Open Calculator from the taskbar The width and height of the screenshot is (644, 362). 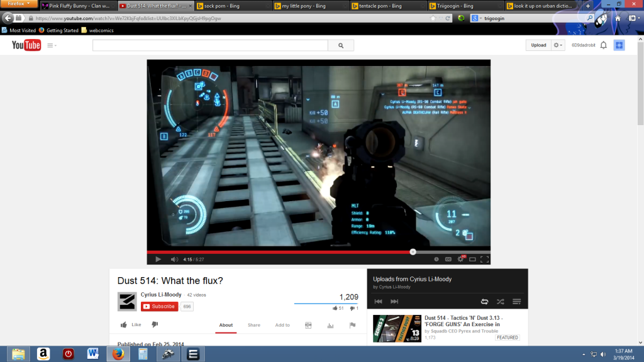[x=143, y=354]
